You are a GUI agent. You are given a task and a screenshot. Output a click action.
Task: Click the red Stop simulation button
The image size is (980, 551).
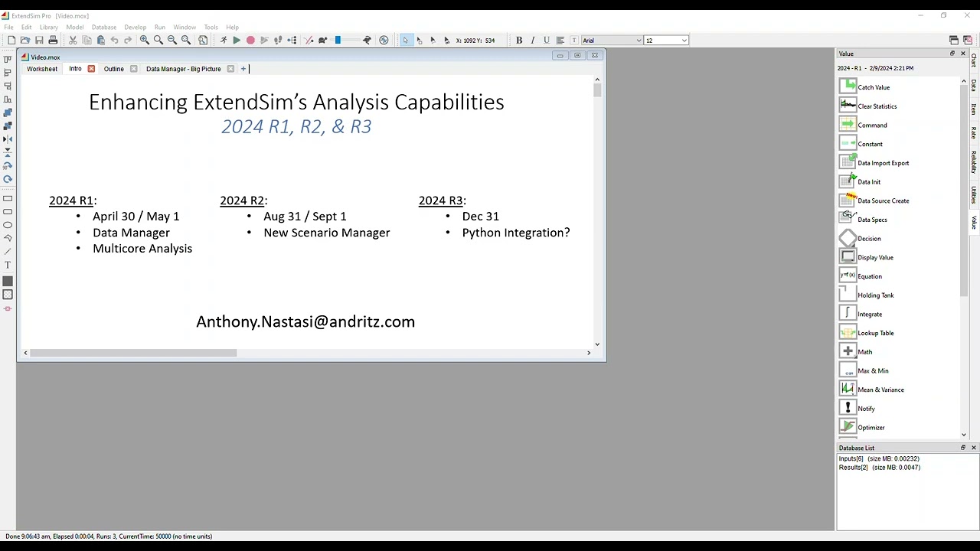(x=250, y=40)
